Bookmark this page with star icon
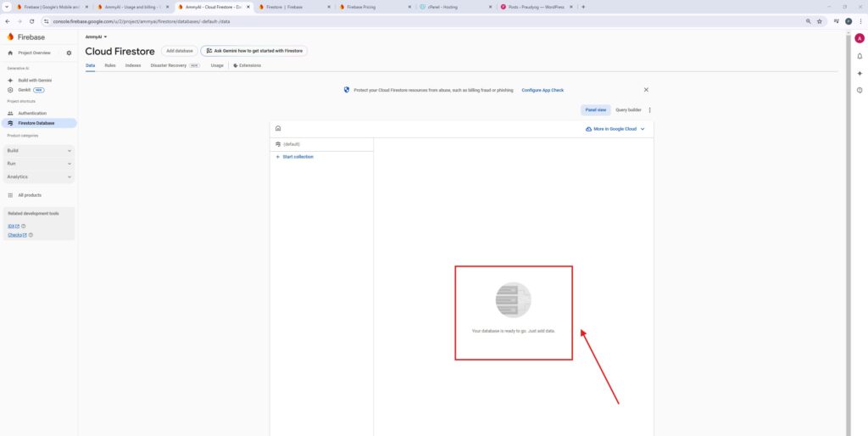 point(819,21)
